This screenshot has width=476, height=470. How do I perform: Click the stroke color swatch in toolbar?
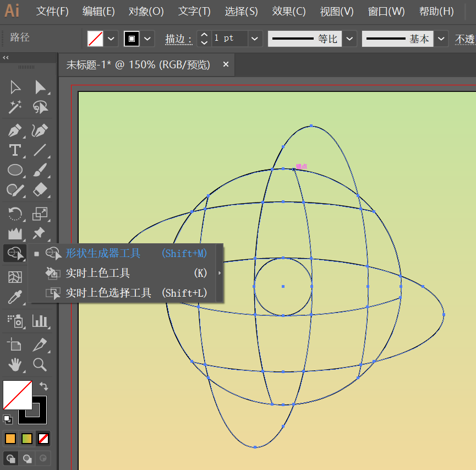[32, 410]
